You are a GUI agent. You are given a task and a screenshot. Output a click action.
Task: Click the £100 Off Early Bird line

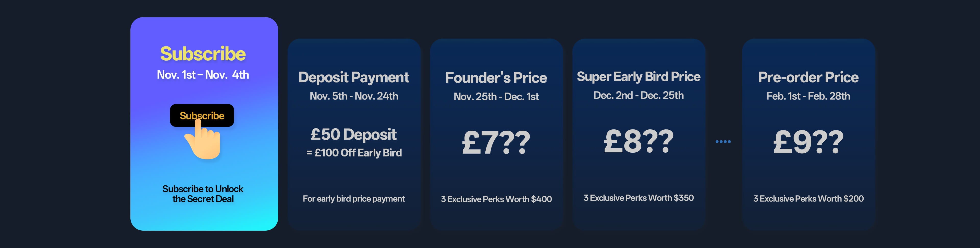point(354,153)
